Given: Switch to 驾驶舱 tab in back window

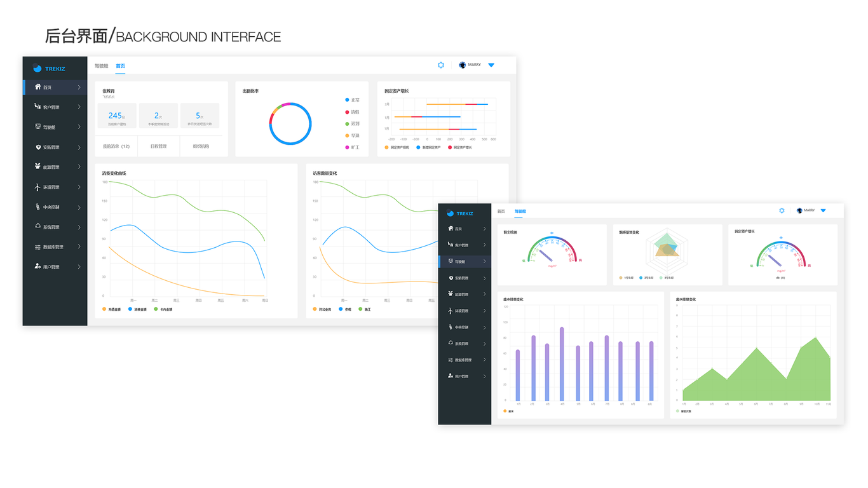Looking at the screenshot, I should 101,65.
